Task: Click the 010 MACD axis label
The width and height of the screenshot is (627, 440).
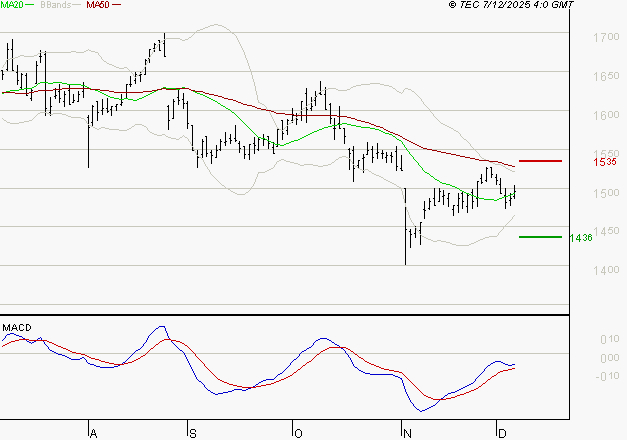Action: pos(610,339)
